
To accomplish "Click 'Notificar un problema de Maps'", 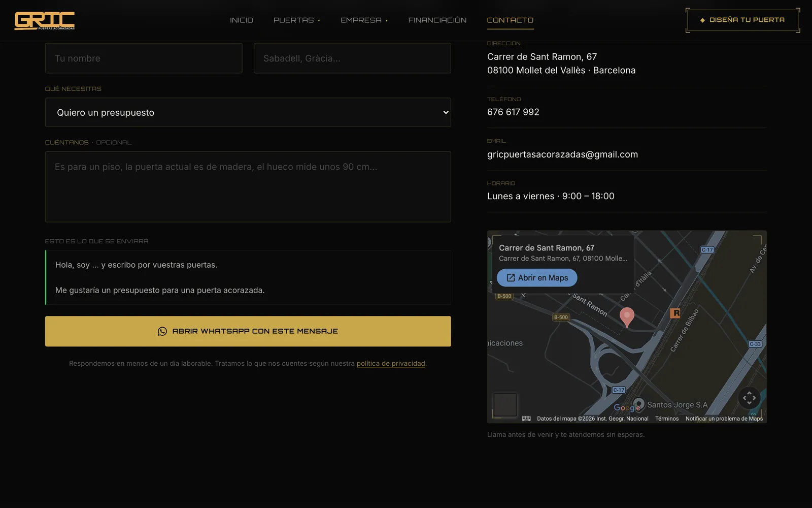I will click(724, 419).
